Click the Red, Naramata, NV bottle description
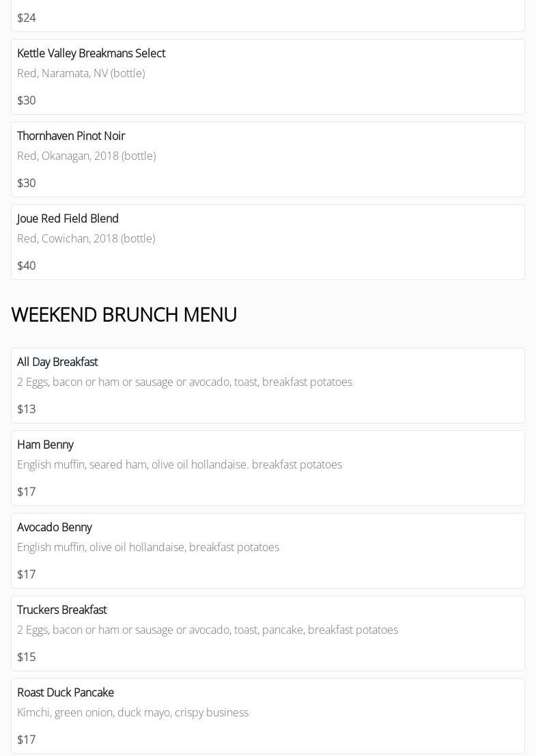This screenshot has height=756, width=536. 81,73
